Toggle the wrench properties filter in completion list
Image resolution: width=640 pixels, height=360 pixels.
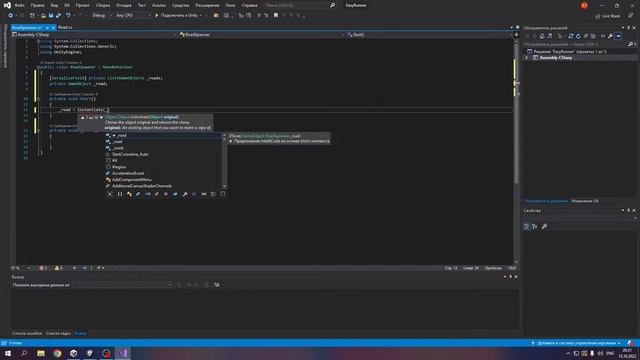(185, 194)
